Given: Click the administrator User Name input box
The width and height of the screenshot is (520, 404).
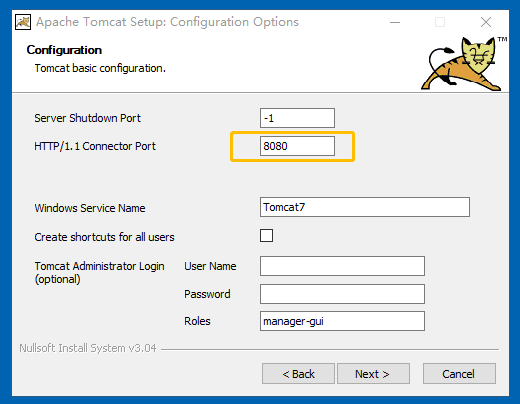Looking at the screenshot, I should tap(342, 266).
